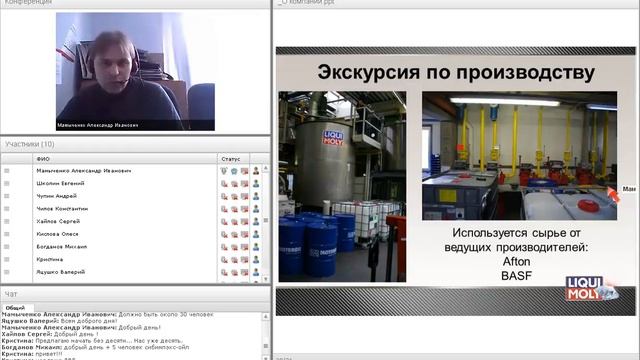640x360 pixels.
Task: Click disabled camera icon for Школин Евгений
Action: [234, 184]
